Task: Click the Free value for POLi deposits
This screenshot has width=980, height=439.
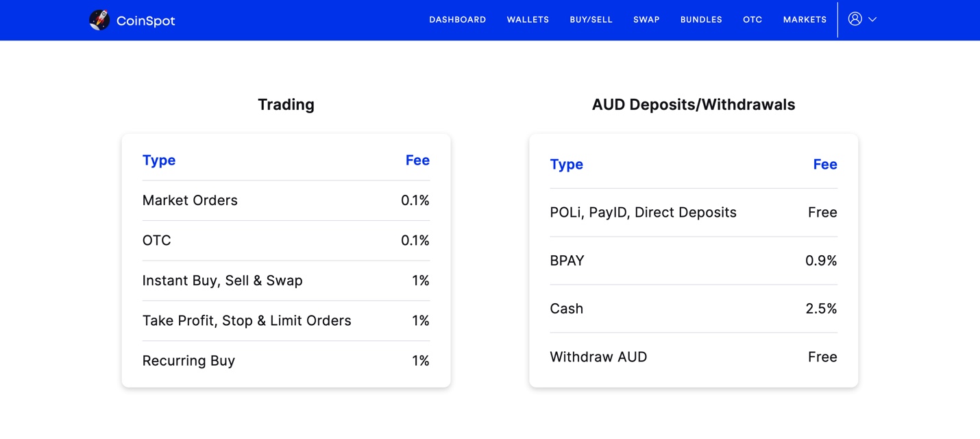Action: click(822, 213)
